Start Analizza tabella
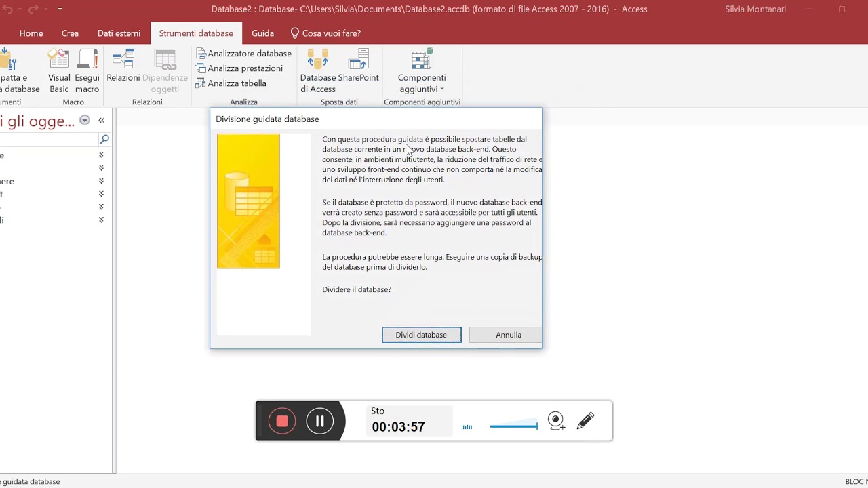 point(231,83)
